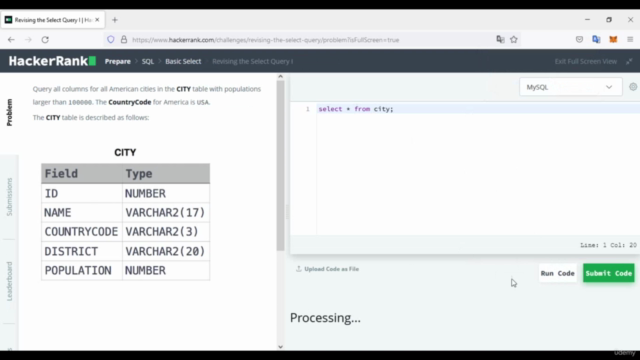Screen dimensions: 640x360
Task: Click the Upload Code as File link
Action: tap(331, 269)
